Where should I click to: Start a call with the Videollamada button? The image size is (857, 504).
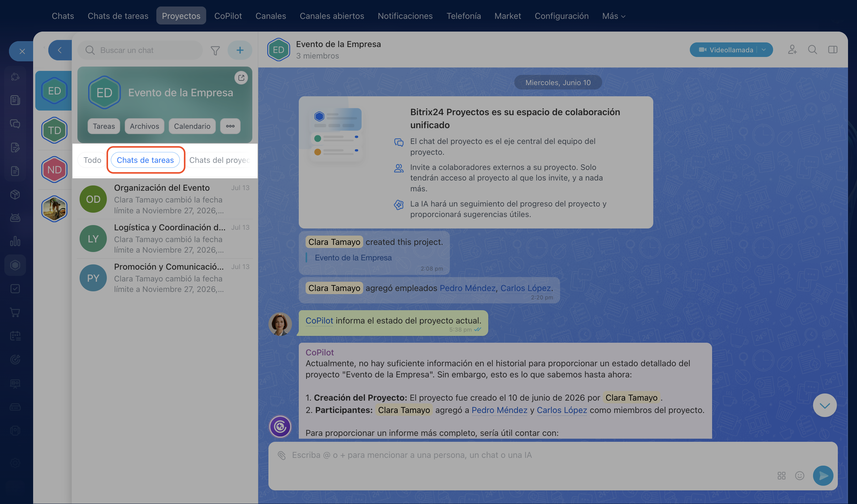(726, 50)
